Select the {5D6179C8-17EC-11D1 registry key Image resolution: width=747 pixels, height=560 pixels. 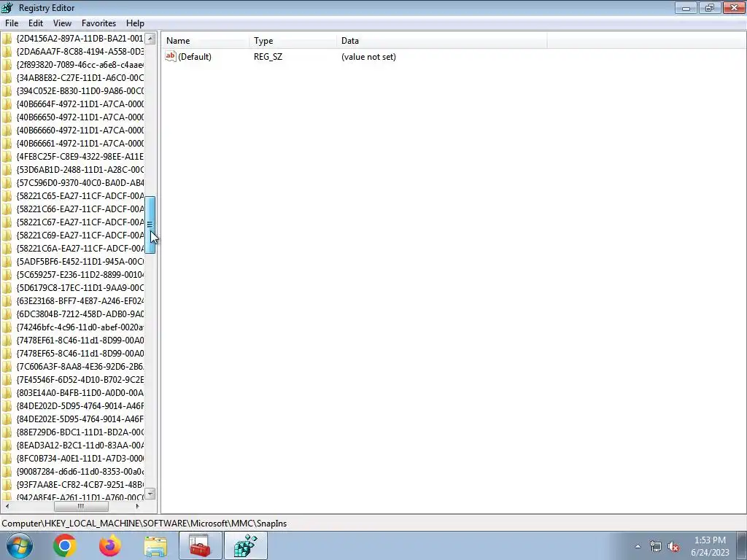click(80, 287)
